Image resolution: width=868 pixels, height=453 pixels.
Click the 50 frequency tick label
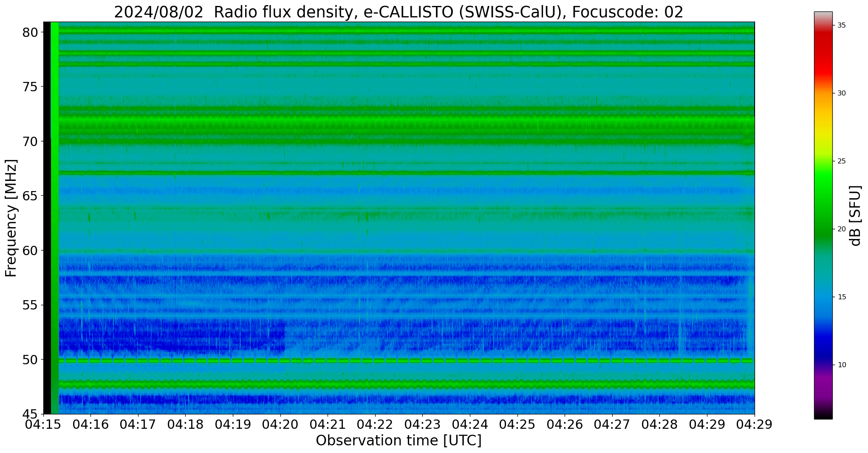click(30, 360)
